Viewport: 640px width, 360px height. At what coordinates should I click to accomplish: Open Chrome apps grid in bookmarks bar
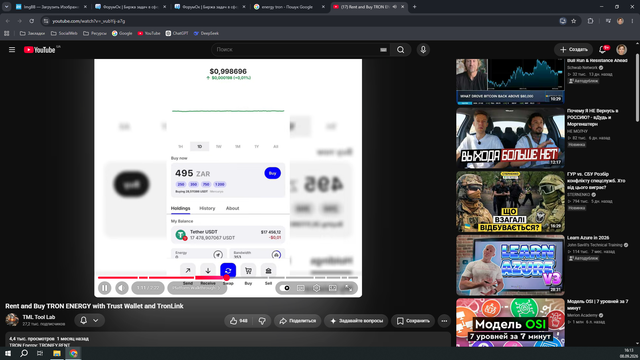tap(7, 33)
